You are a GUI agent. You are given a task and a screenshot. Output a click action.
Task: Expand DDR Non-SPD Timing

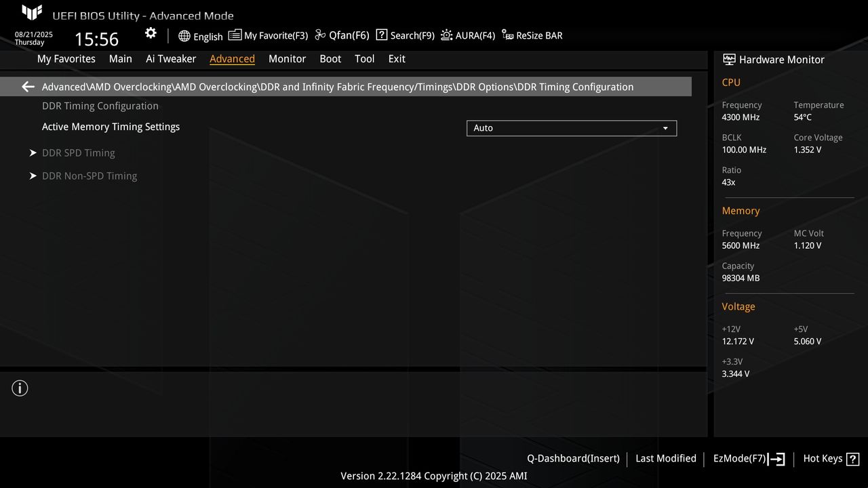(x=90, y=176)
